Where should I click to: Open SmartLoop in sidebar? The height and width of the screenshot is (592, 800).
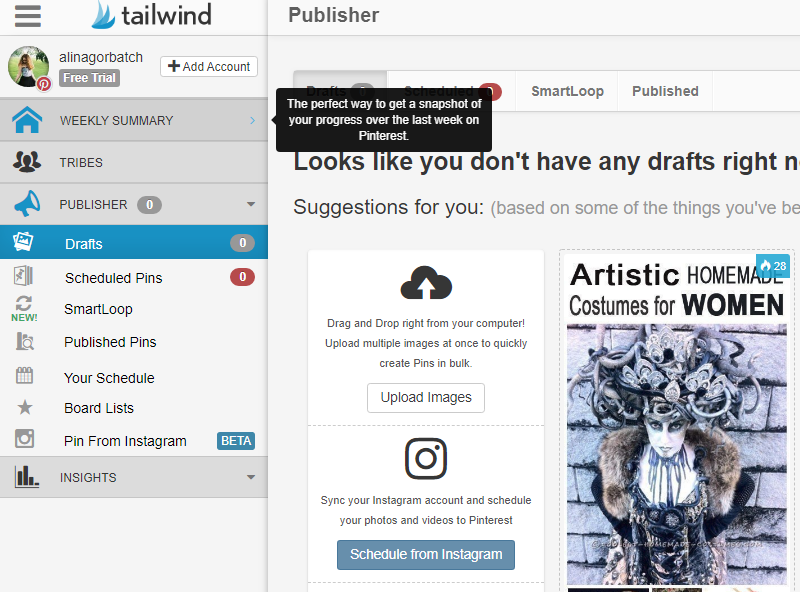click(x=134, y=309)
